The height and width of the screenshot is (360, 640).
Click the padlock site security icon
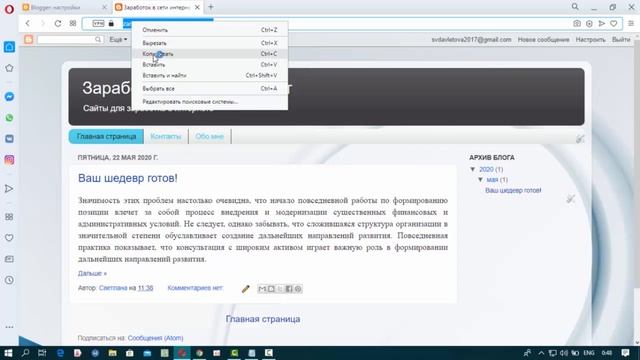tap(111, 24)
